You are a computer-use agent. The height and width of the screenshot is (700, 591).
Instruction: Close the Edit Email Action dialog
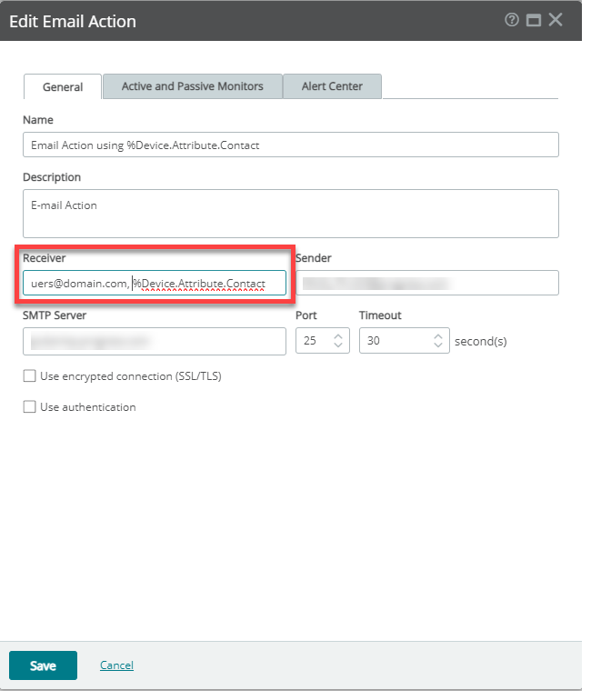tap(556, 20)
